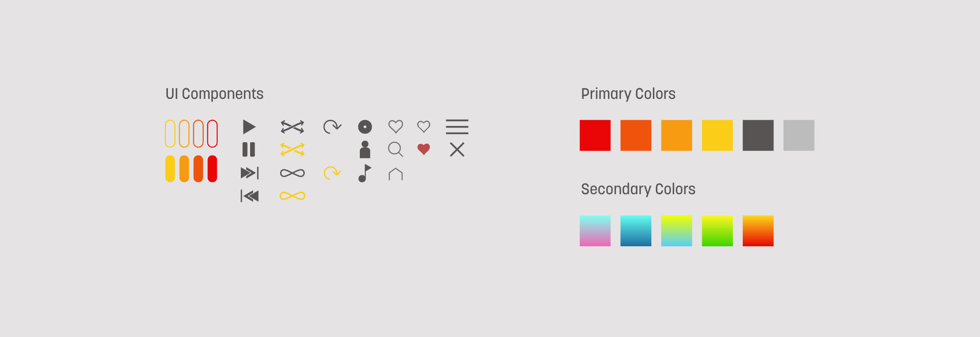Click the skip forward icon
Viewport: 980px width, 337px height.
click(250, 173)
